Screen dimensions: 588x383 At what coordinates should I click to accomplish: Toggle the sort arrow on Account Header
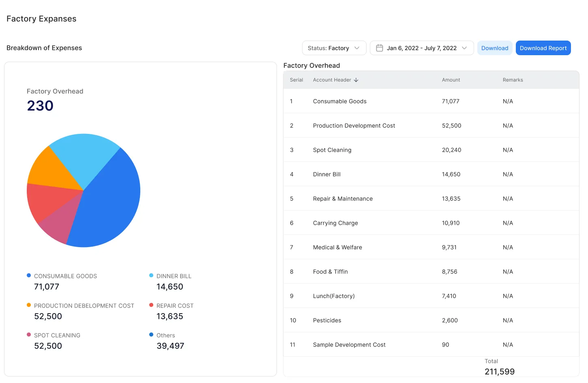click(x=356, y=80)
